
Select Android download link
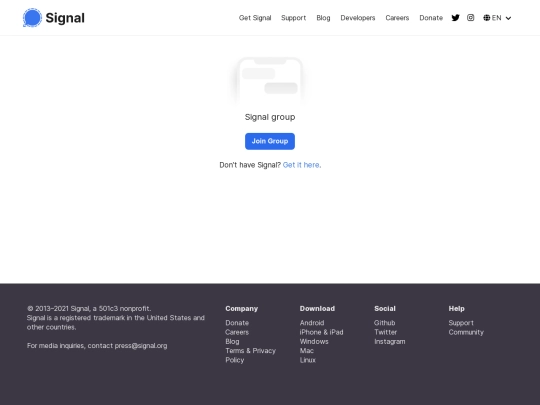pos(312,323)
